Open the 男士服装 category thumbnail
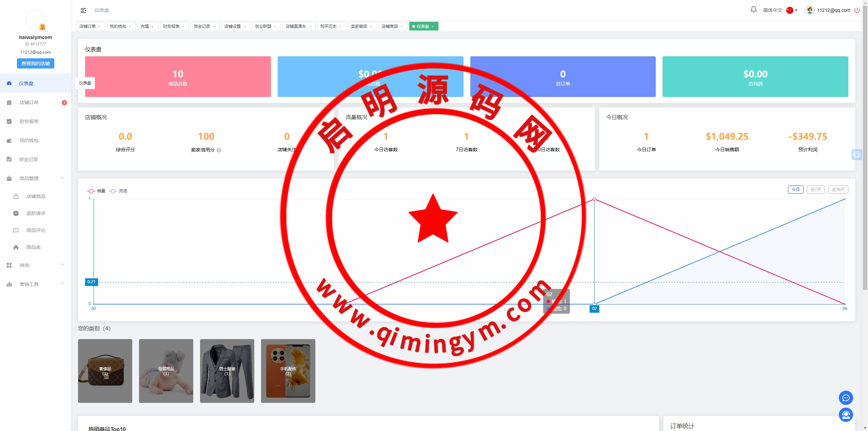The width and height of the screenshot is (868, 431). point(227,371)
